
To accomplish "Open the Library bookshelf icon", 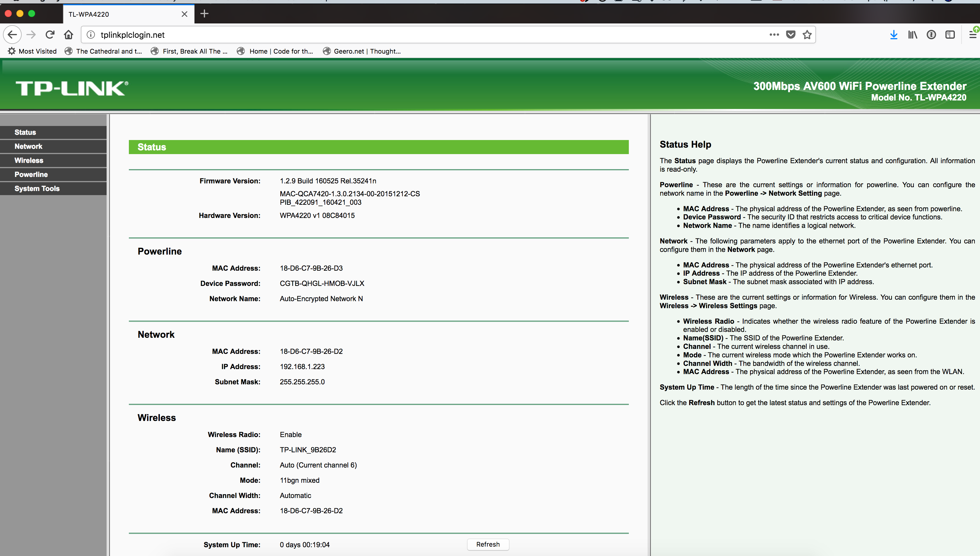I will click(912, 35).
